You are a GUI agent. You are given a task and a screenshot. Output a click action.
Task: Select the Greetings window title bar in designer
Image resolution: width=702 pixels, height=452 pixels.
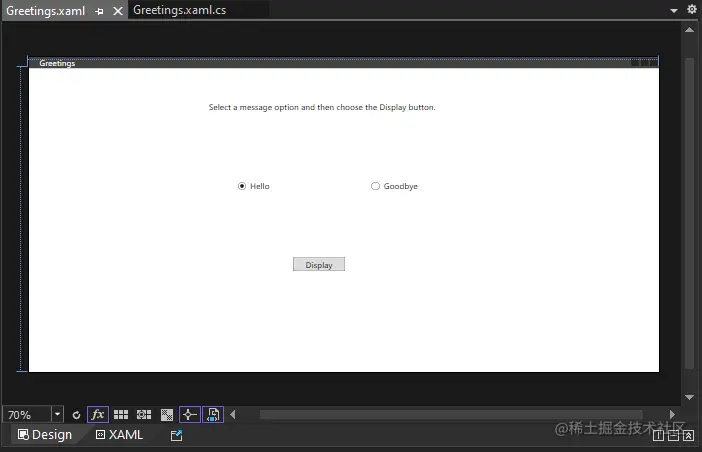(343, 63)
